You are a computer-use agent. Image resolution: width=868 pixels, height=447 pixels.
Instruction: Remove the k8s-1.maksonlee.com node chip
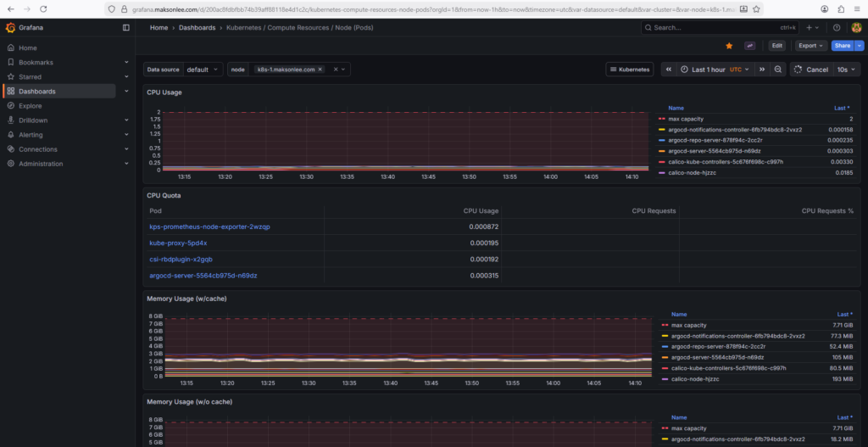click(320, 70)
